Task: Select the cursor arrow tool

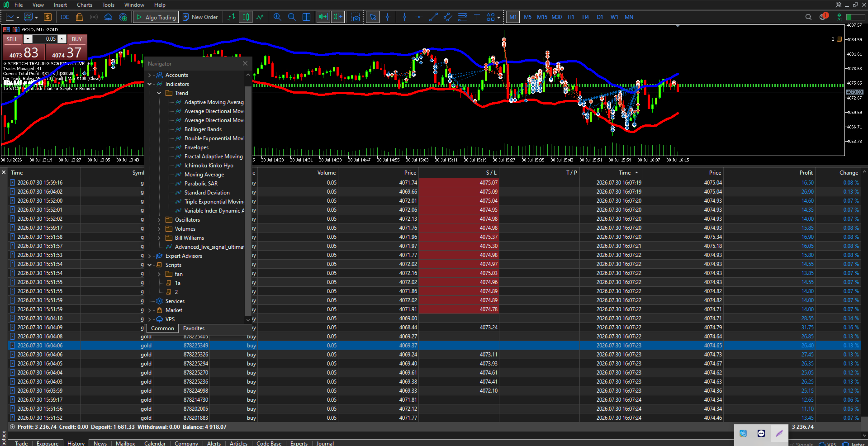Action: [x=373, y=17]
